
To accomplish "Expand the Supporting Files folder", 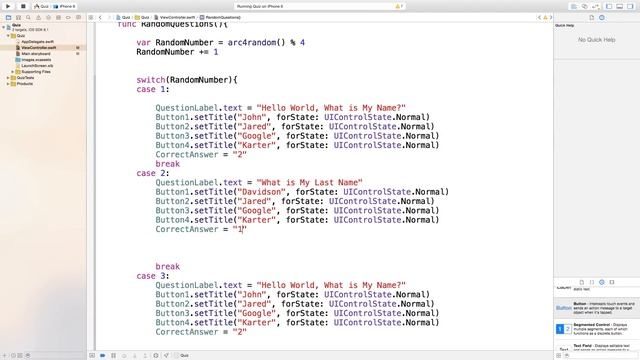I will coord(13,71).
